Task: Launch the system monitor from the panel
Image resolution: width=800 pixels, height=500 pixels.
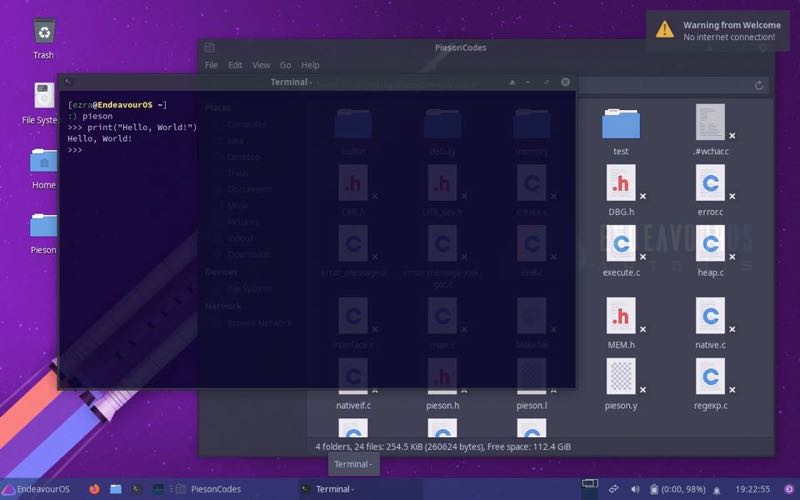Action: [158, 489]
